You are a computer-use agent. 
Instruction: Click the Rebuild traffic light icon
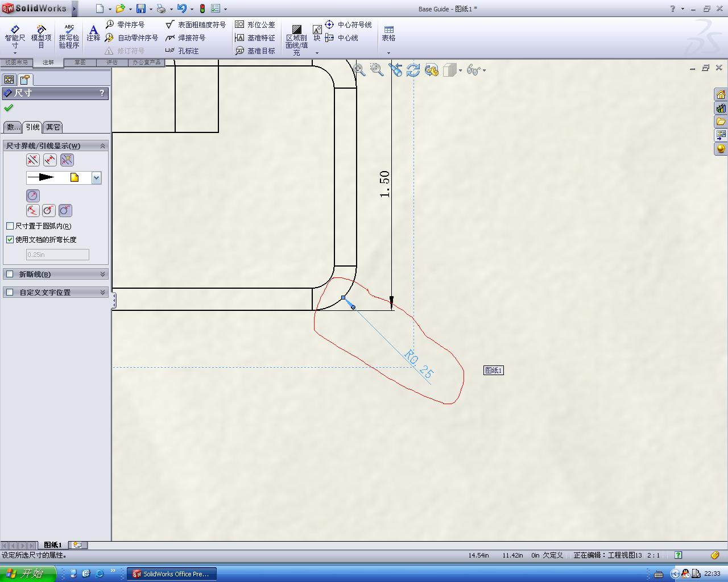202,9
